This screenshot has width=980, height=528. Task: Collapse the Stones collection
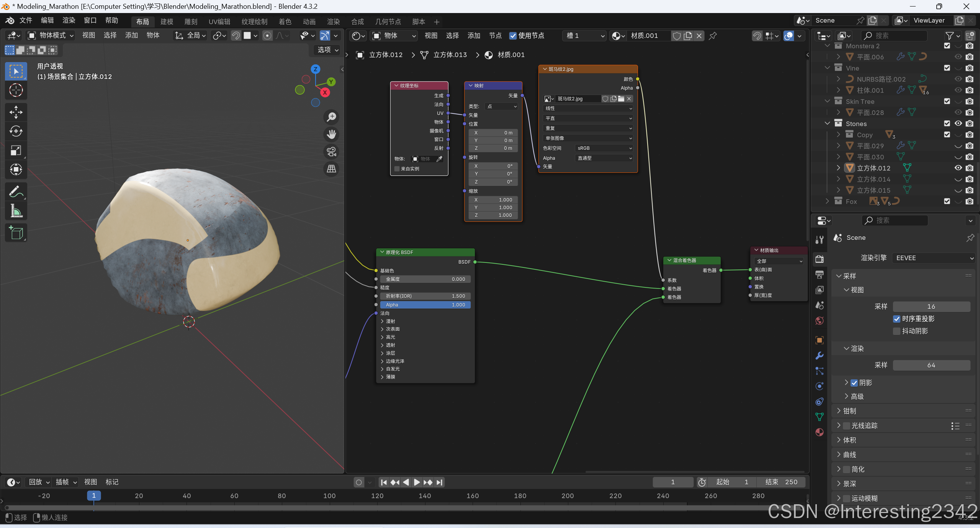pos(827,123)
